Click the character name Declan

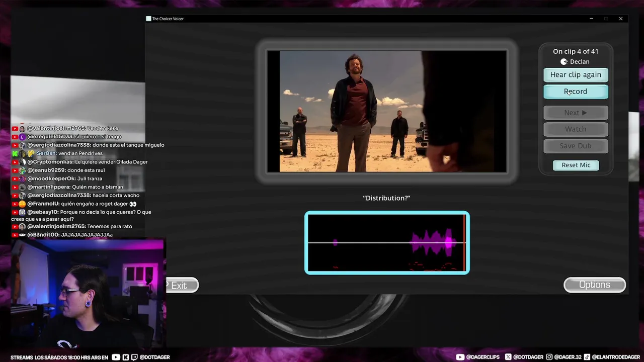(x=580, y=62)
